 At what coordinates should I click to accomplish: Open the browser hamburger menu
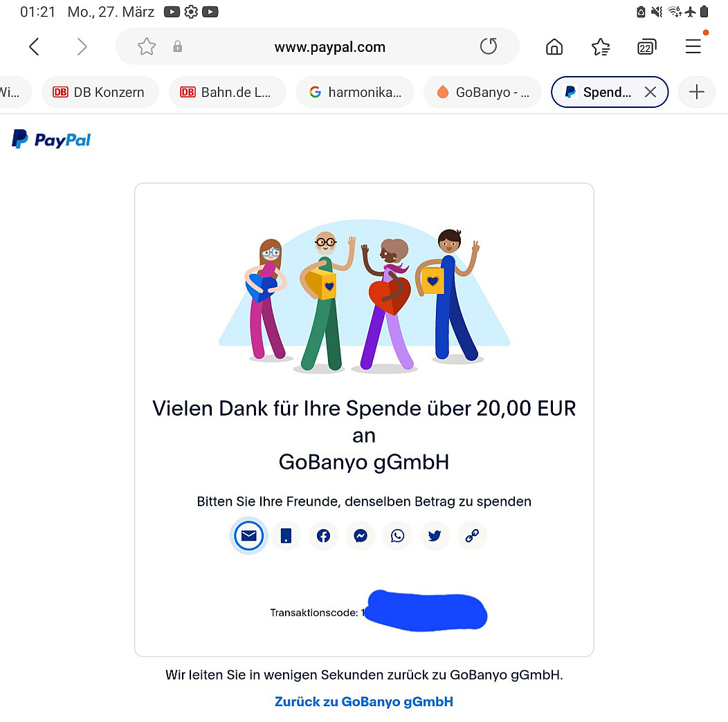(x=693, y=46)
